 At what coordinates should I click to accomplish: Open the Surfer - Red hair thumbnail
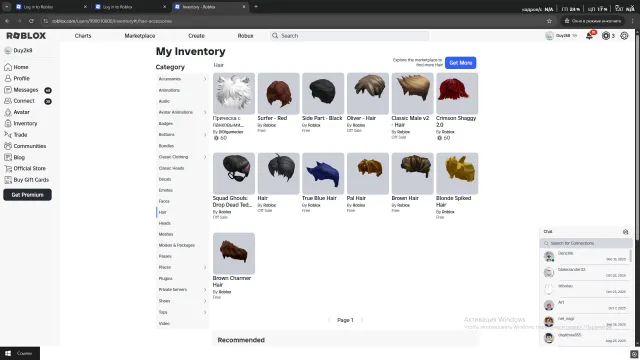point(278,93)
